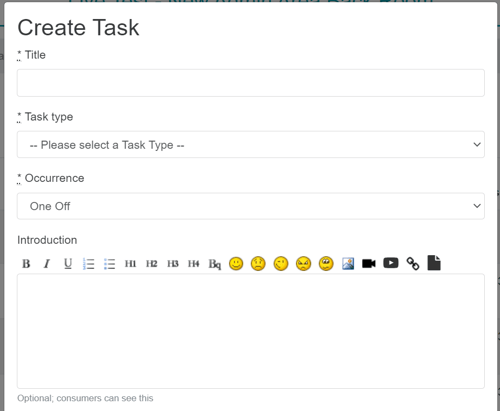This screenshot has height=411, width=500.
Task: Apply Italic formatting
Action: pyautogui.click(x=47, y=264)
